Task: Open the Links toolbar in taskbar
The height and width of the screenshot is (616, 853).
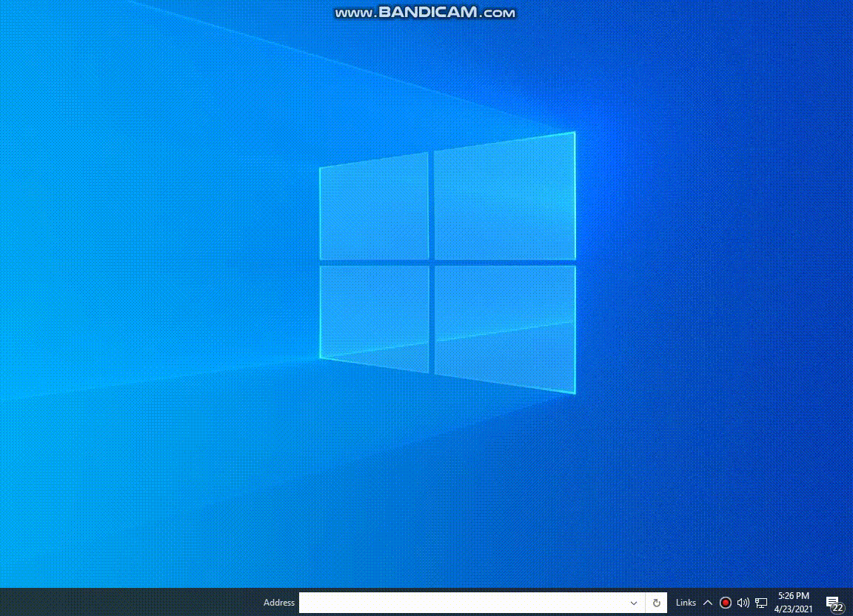Action: [x=686, y=603]
